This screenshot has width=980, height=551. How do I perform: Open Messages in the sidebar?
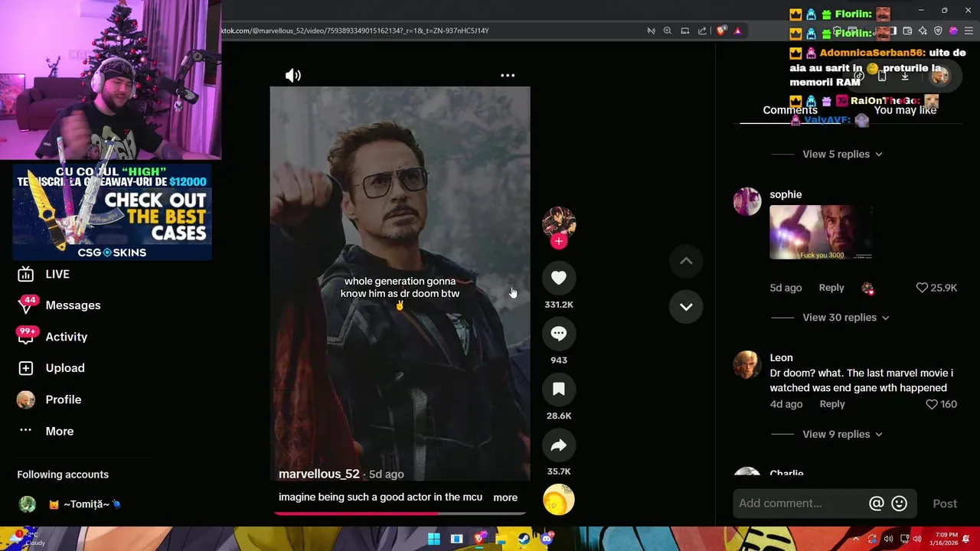point(73,305)
